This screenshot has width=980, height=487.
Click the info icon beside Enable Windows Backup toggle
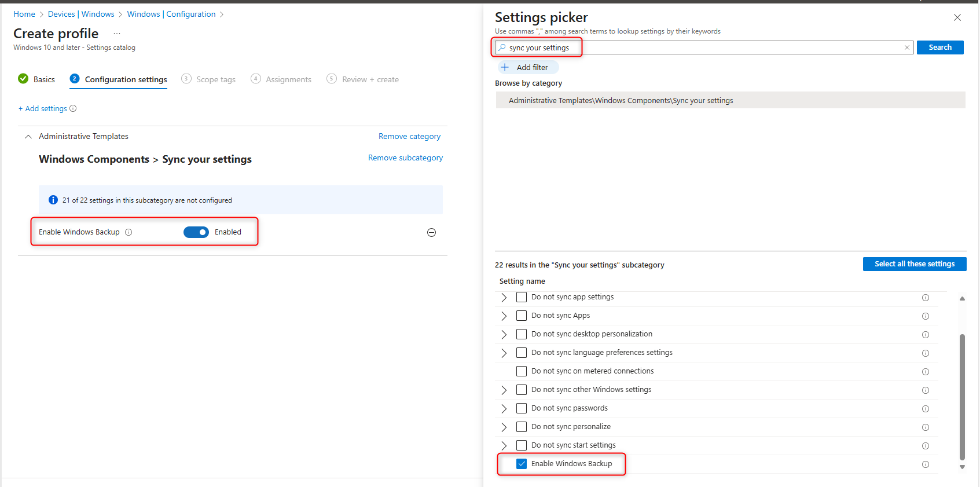coord(129,232)
